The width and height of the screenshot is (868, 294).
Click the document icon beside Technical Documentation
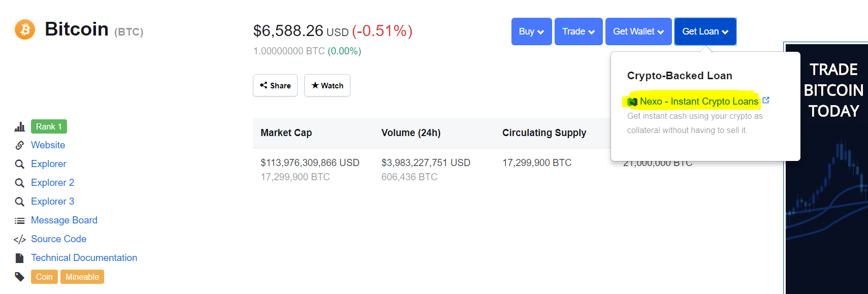click(x=20, y=258)
